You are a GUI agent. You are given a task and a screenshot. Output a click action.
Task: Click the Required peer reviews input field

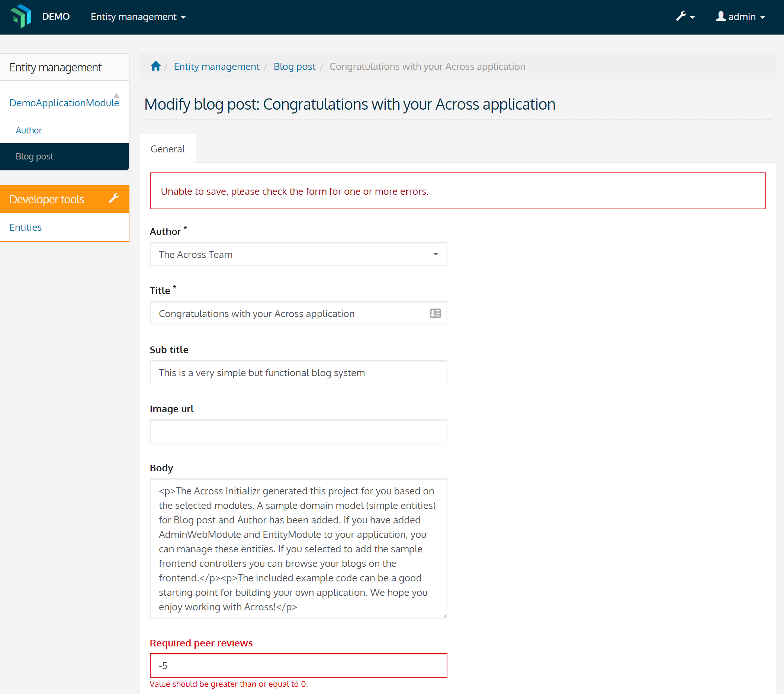click(299, 666)
